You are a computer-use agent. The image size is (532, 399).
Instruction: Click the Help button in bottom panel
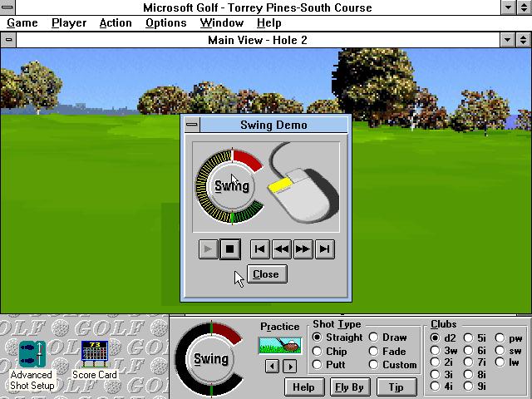(x=304, y=387)
